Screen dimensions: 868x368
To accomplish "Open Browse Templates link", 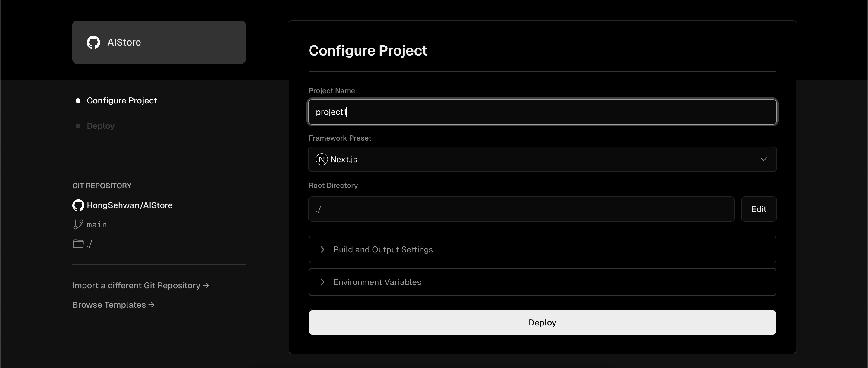I will (x=113, y=305).
